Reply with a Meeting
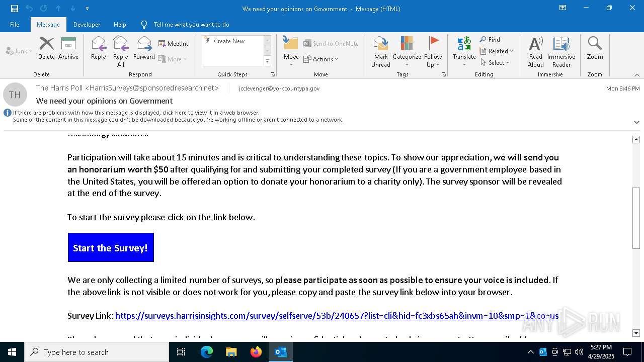644x362 pixels. (174, 44)
